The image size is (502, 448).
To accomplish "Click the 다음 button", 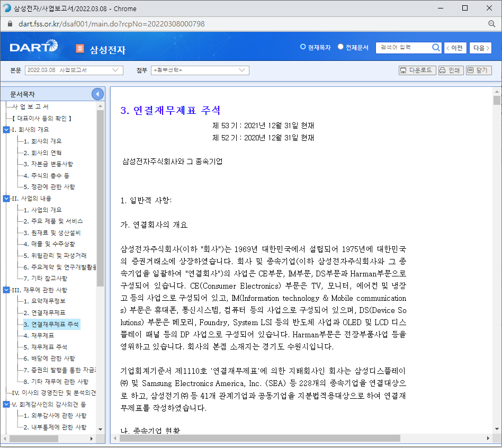I will pos(480,48).
